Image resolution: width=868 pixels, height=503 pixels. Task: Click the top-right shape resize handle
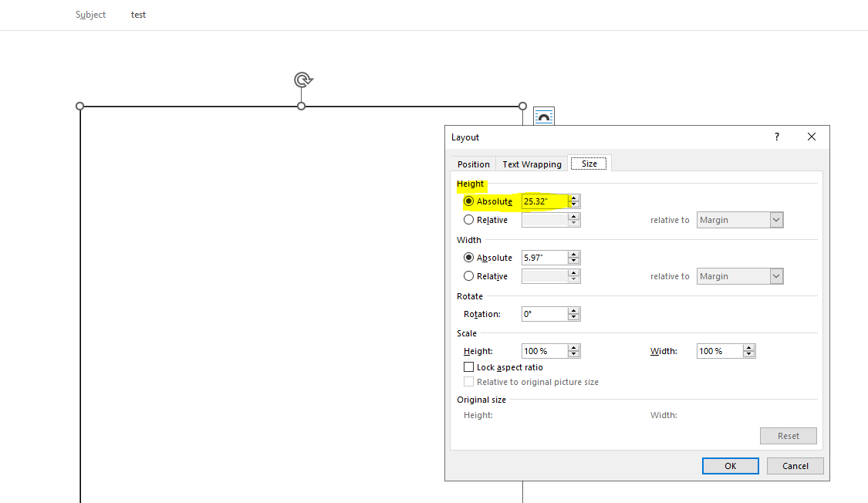click(522, 106)
